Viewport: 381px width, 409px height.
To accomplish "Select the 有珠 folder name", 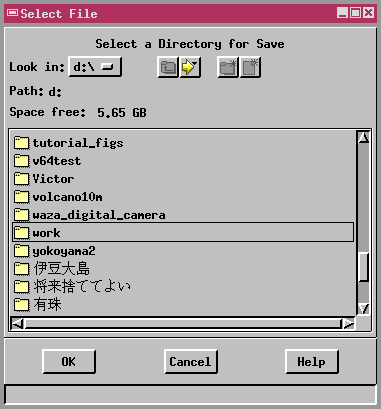I will 47,305.
